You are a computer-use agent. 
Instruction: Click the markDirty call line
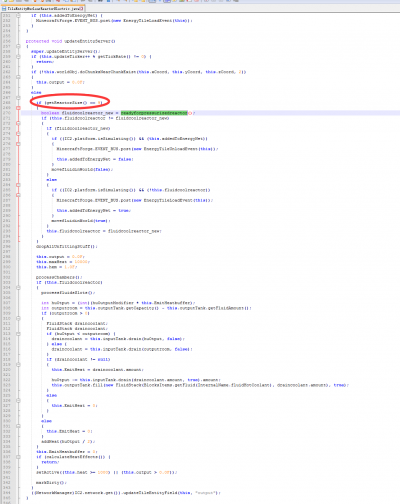tap(51, 483)
